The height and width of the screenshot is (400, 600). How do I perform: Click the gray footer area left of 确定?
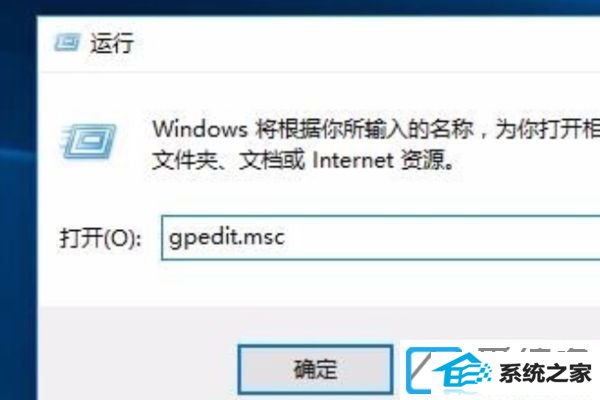(x=138, y=354)
